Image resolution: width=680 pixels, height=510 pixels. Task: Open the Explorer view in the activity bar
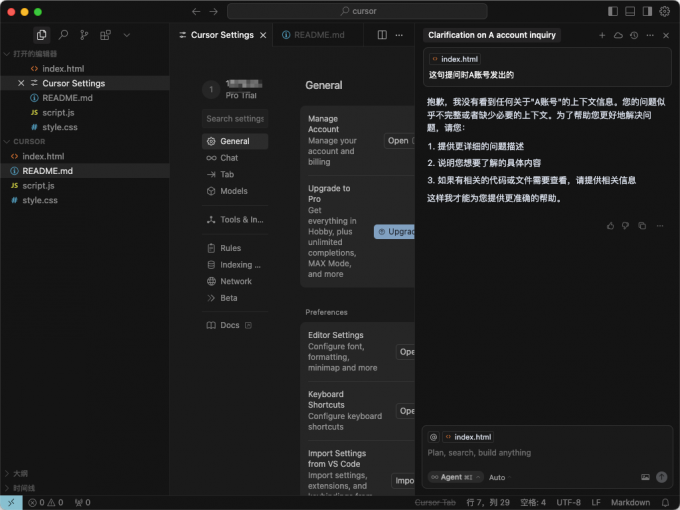(x=42, y=35)
